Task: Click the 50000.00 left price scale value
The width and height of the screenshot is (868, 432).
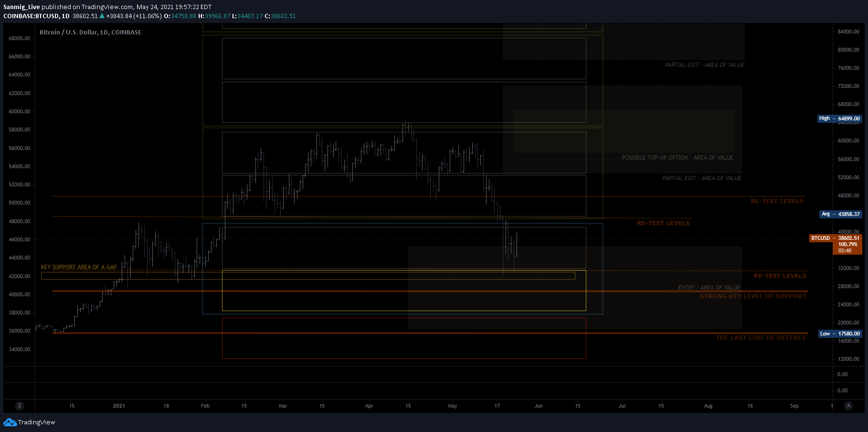Action: [20, 203]
